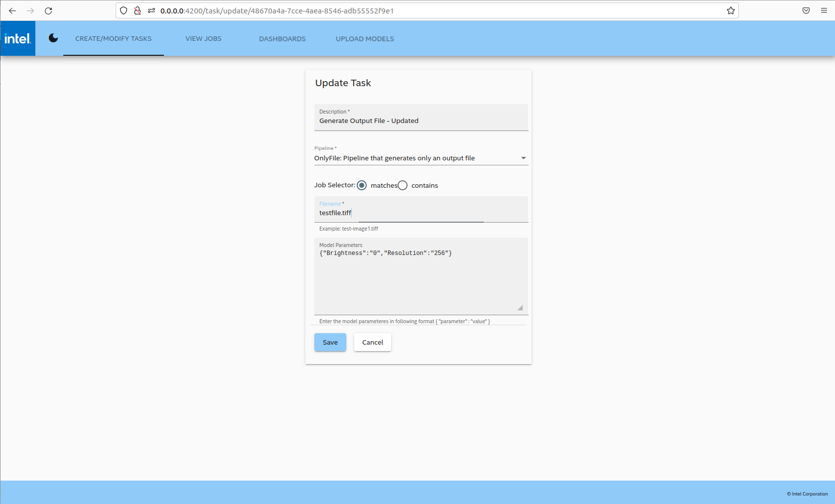Enable the matches option for Job Selector
This screenshot has height=504, width=835.
(362, 185)
